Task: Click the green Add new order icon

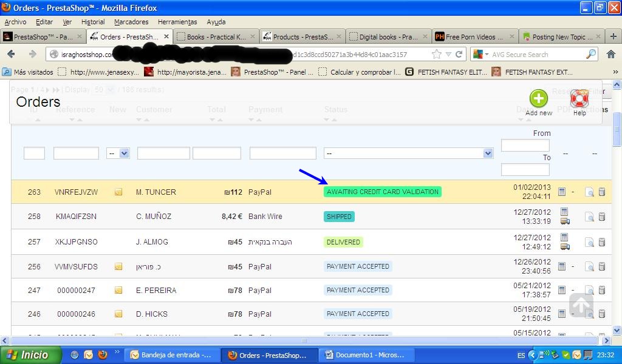Action: 538,99
